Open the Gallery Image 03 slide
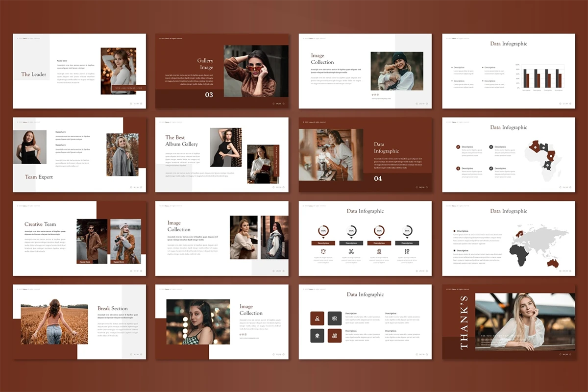The height and width of the screenshot is (392, 588). click(x=222, y=71)
